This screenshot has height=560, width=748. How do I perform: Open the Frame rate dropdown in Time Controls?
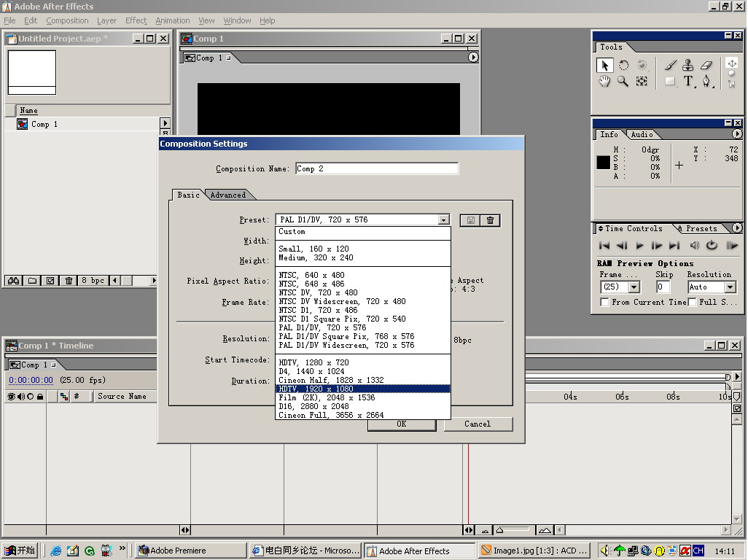point(633,287)
